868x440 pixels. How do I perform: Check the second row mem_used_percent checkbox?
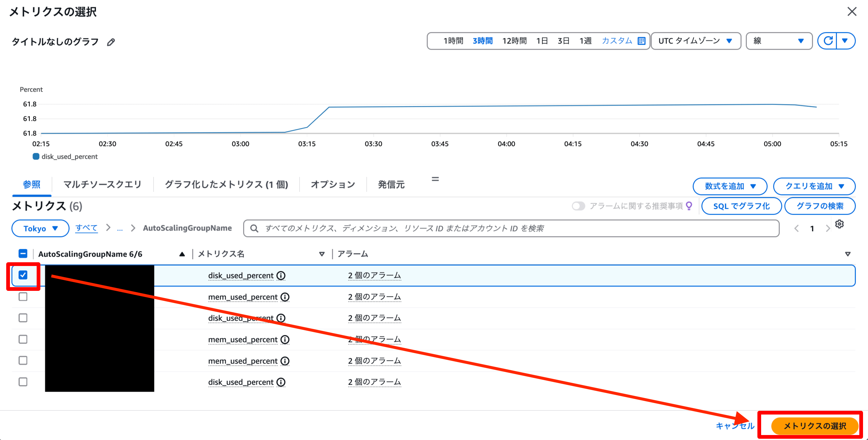(23, 297)
